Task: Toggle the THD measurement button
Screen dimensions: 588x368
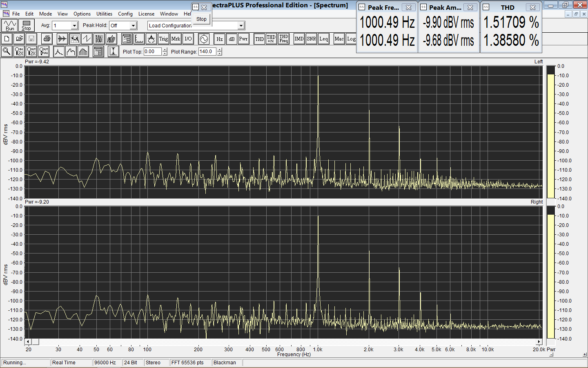Action: [259, 39]
